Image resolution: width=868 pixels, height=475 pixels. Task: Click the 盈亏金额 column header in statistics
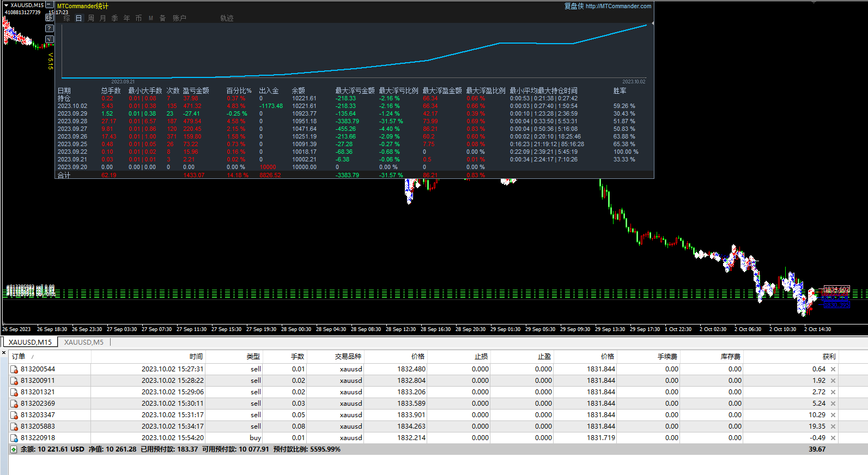(196, 91)
